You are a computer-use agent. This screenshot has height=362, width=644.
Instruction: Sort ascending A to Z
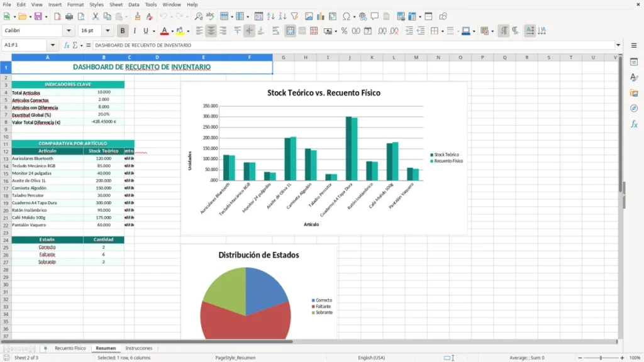[270, 16]
